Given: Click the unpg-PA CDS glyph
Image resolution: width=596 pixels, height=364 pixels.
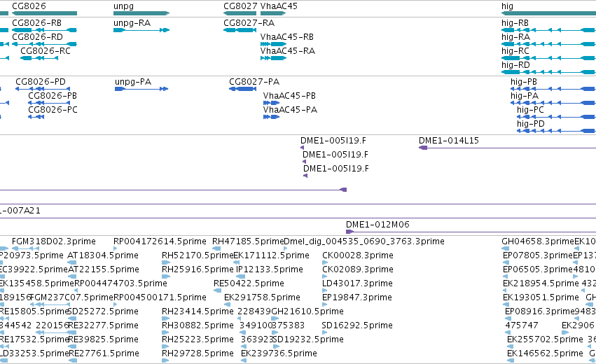Looking at the screenshot, I should pos(141,89).
